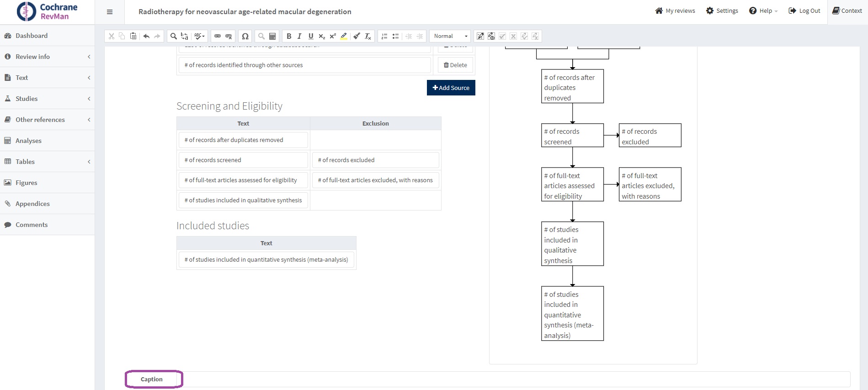Toggle track changes in the toolbar

point(480,36)
